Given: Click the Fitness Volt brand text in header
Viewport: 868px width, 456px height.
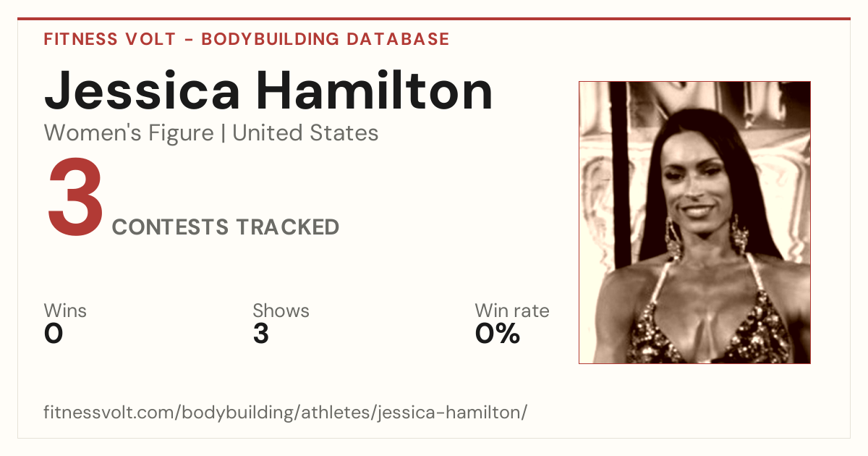Looking at the screenshot, I should (x=109, y=39).
